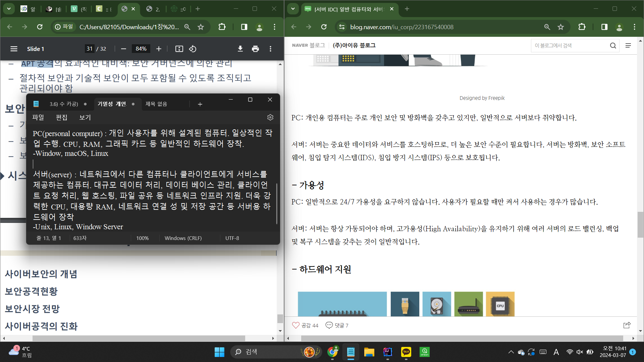This screenshot has width=644, height=362.
Task: Switch to the 제목 없음 Notepad tab
Action: [x=156, y=104]
